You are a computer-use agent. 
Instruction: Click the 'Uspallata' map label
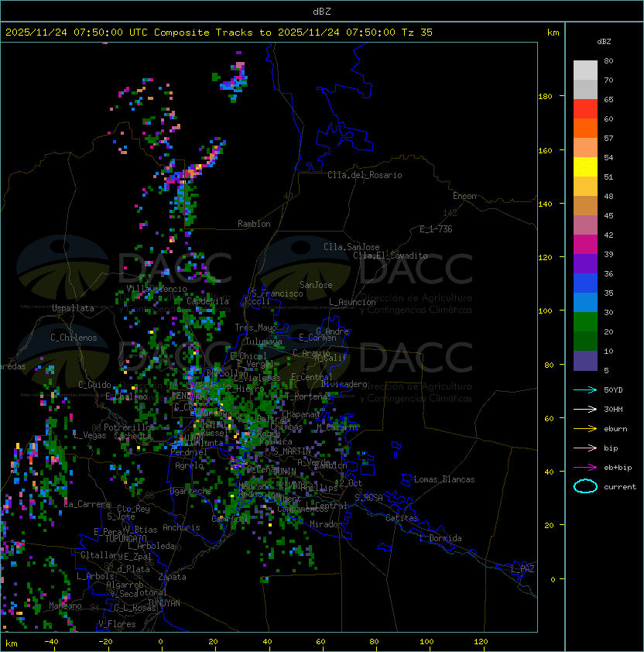click(73, 308)
